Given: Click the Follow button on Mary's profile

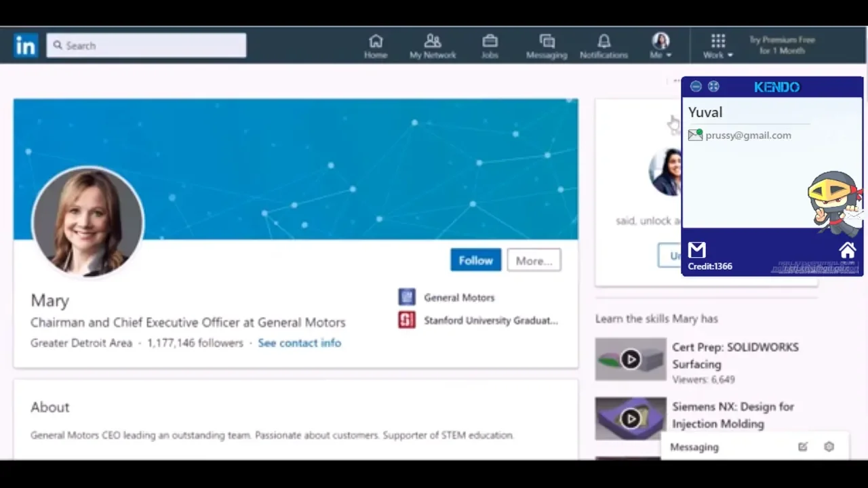Looking at the screenshot, I should pos(475,260).
